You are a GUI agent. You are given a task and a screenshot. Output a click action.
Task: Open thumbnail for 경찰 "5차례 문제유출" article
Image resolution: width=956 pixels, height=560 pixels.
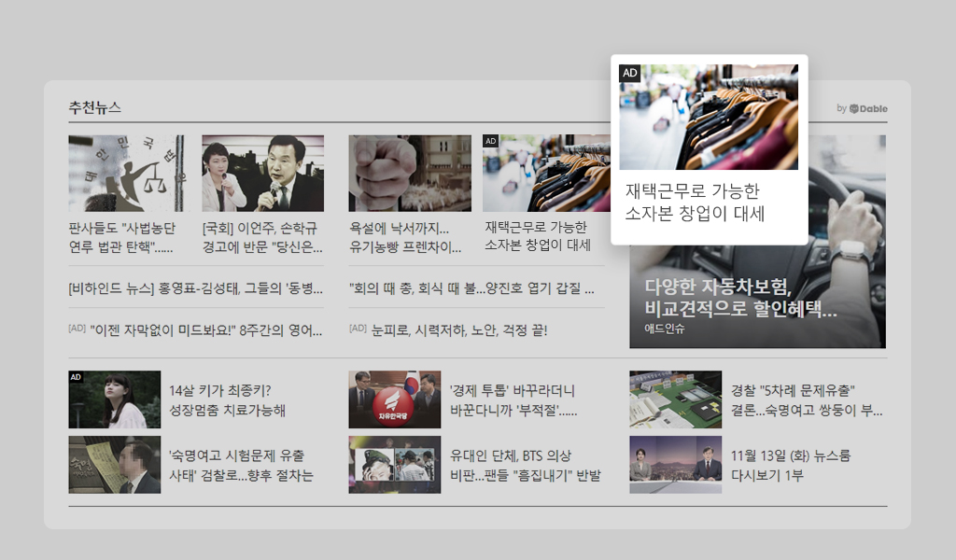pos(676,399)
